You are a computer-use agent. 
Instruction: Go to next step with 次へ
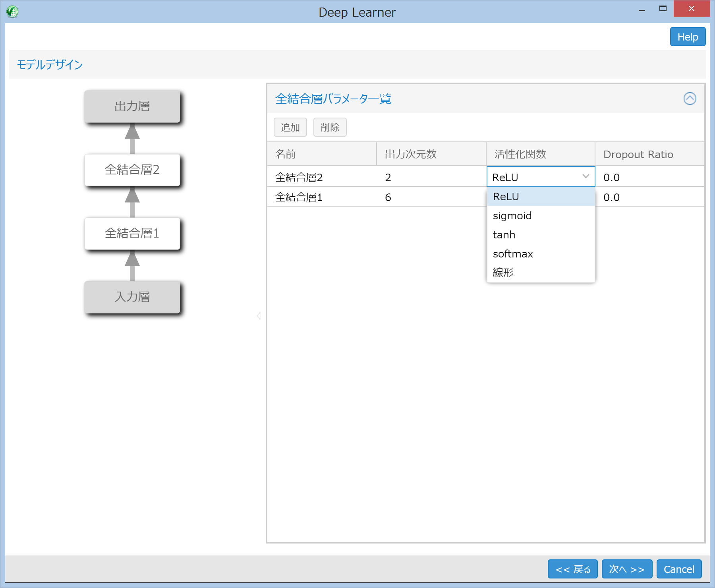626,569
